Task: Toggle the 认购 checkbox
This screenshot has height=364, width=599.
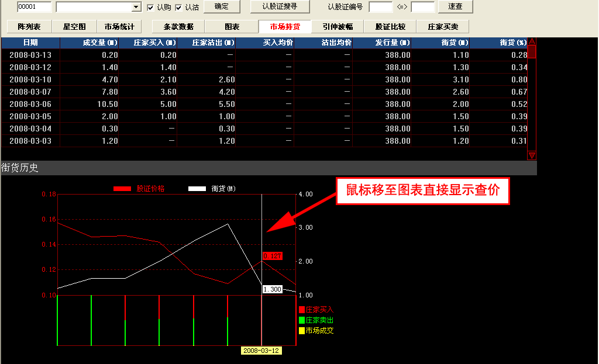Action: [x=150, y=8]
